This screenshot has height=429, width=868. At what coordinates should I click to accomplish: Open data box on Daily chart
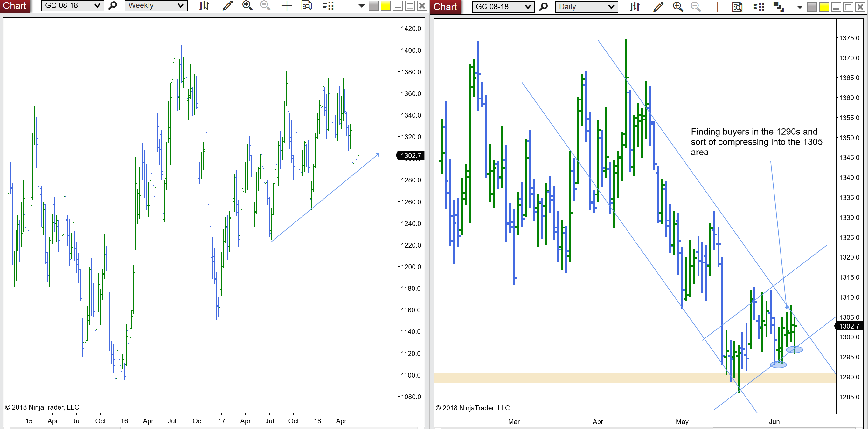(737, 7)
